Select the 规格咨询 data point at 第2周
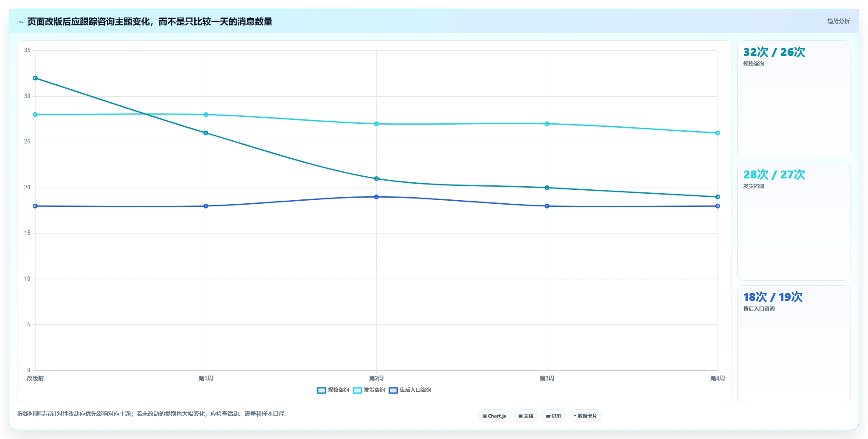 [x=376, y=179]
